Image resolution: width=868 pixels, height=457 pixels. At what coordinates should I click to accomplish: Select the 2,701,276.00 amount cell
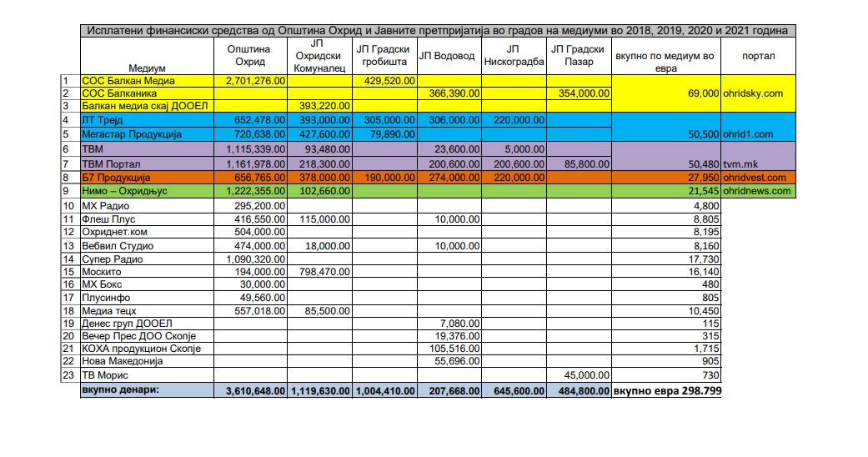(x=250, y=81)
